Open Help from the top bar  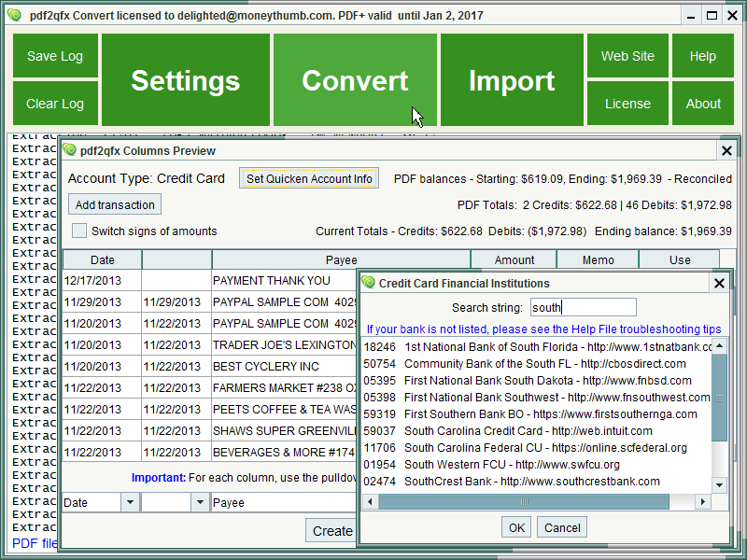click(703, 56)
